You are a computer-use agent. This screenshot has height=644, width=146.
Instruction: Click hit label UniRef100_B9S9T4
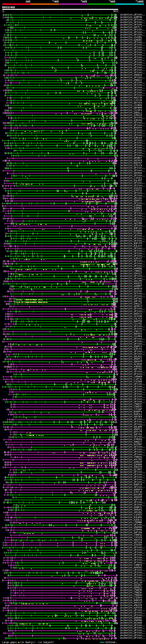(x=131, y=128)
